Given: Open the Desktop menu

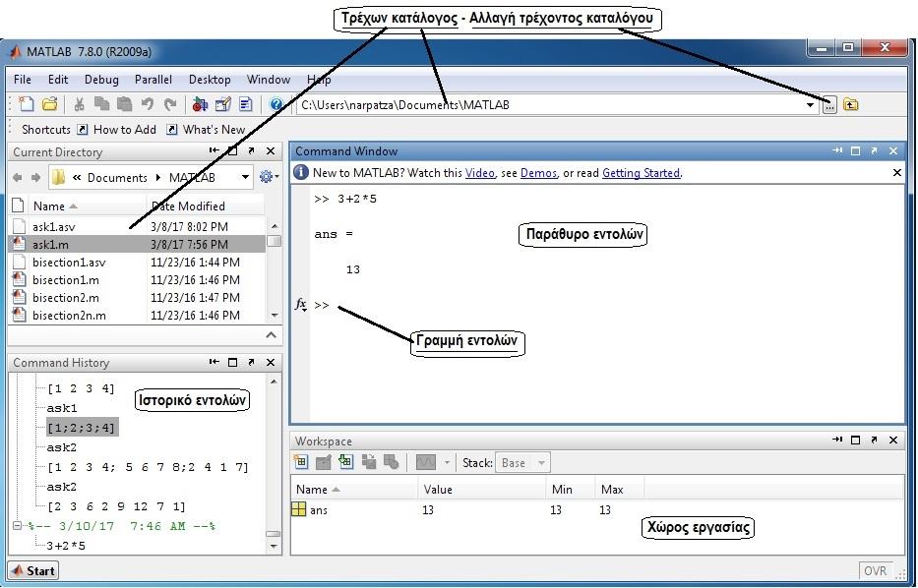Looking at the screenshot, I should point(210,80).
